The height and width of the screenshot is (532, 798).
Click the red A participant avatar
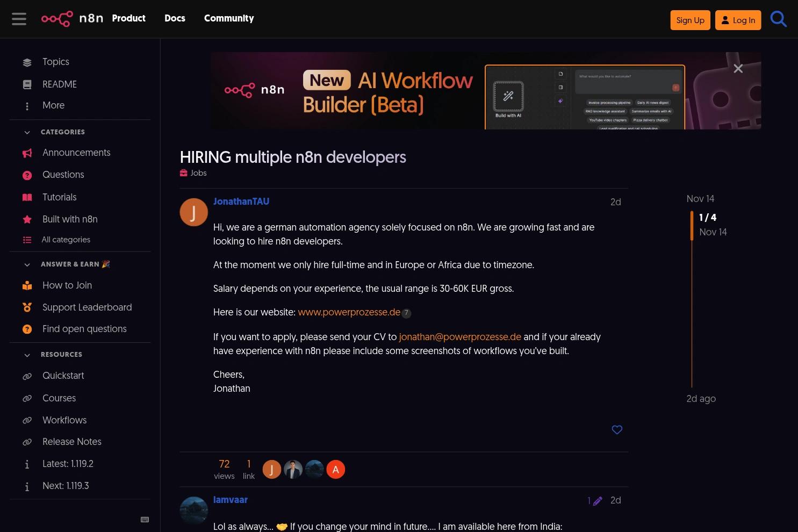point(335,470)
